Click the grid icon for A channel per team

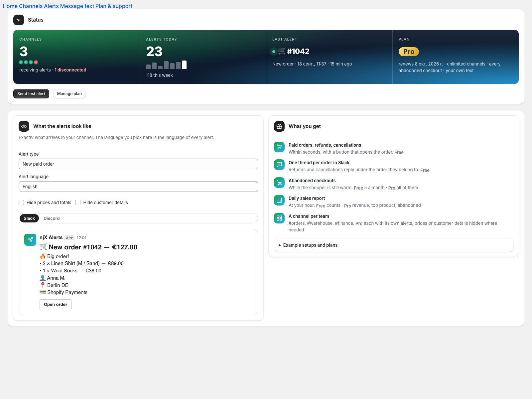coord(279,218)
